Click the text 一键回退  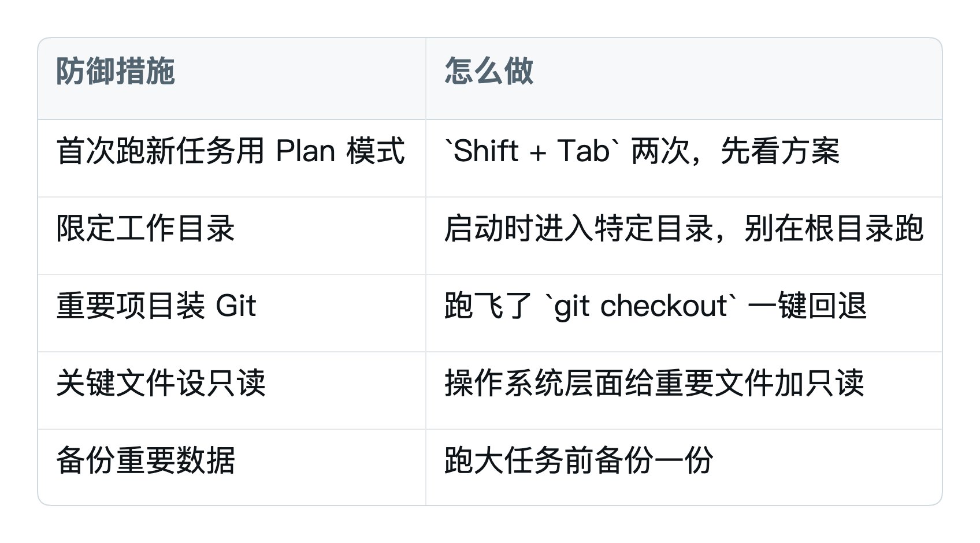[807, 306]
